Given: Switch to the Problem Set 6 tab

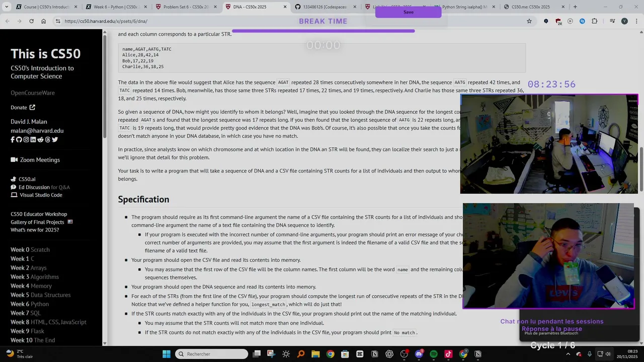Looking at the screenshot, I should [x=185, y=7].
